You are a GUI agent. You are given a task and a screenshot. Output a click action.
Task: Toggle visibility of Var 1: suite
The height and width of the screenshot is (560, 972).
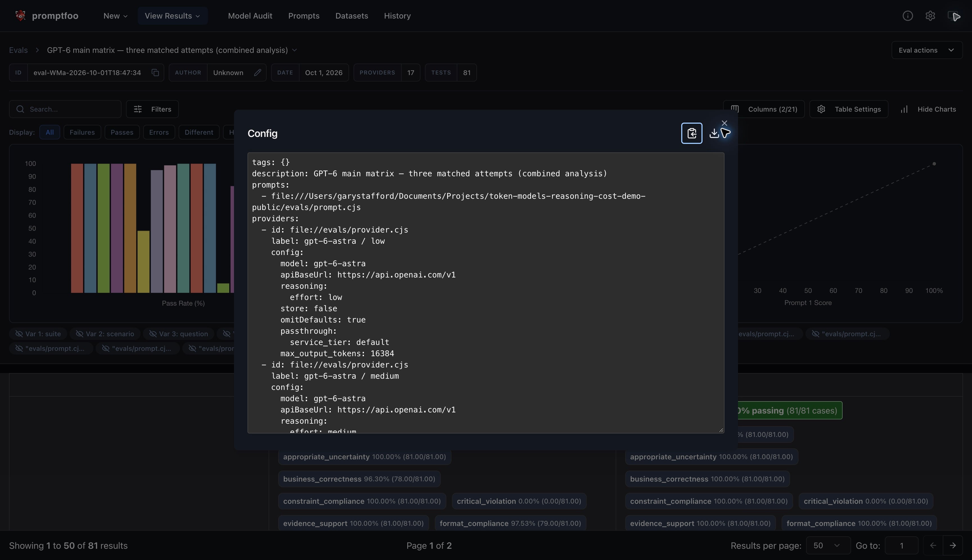click(38, 334)
